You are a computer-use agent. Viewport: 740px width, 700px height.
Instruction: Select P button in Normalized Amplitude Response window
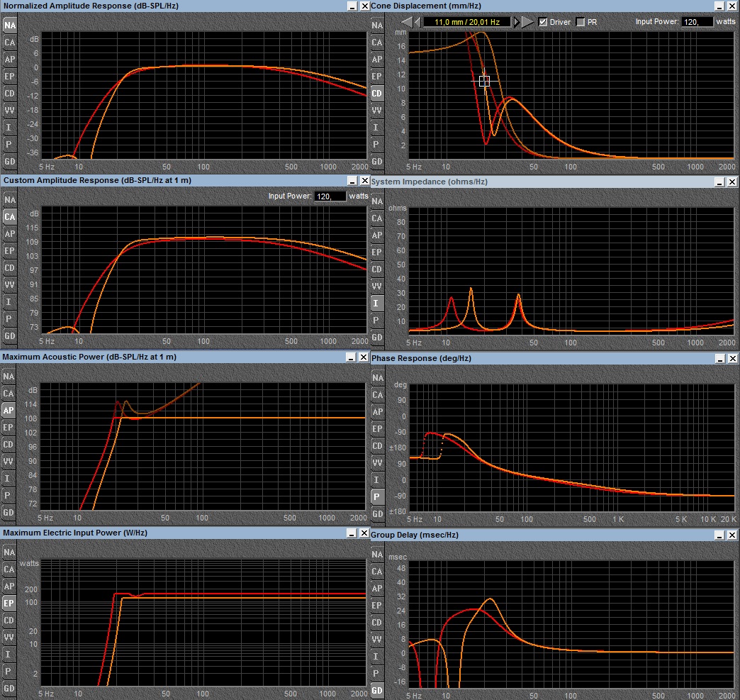[x=9, y=145]
